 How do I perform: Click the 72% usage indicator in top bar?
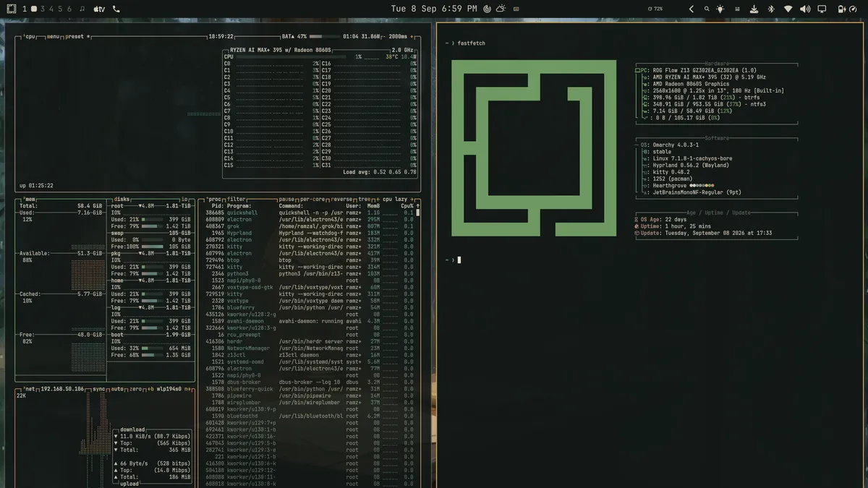[655, 9]
